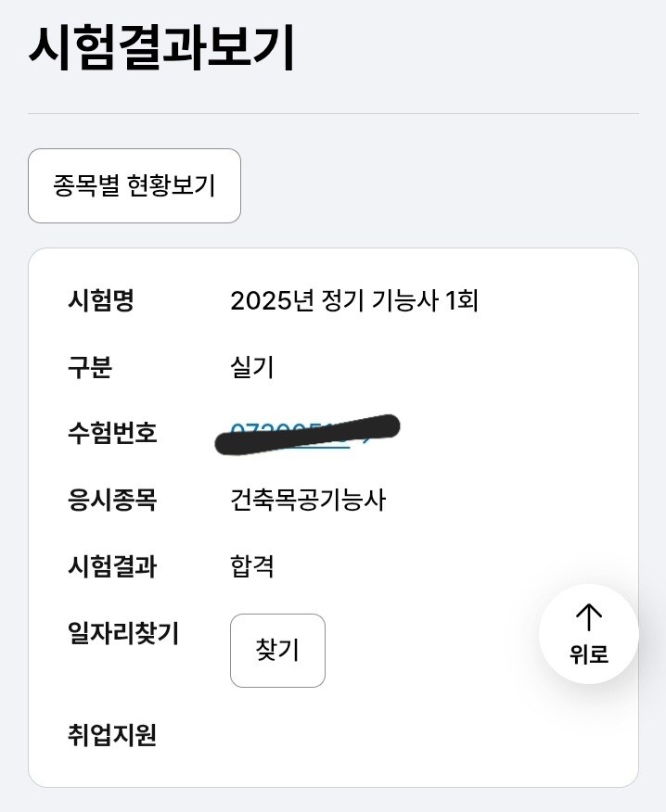This screenshot has height=812, width=666.
Task: Select the 합격 result text
Action: 252,565
